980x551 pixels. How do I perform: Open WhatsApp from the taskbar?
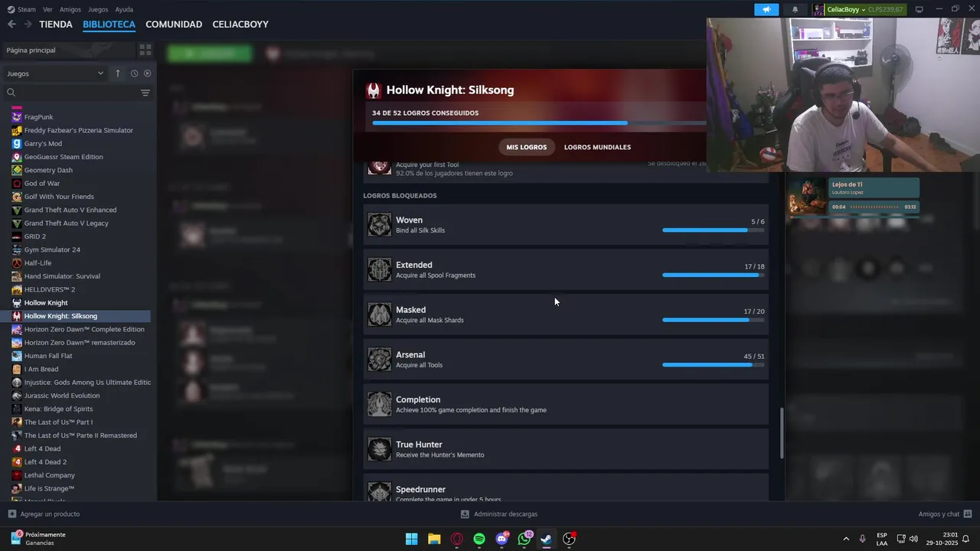(524, 539)
